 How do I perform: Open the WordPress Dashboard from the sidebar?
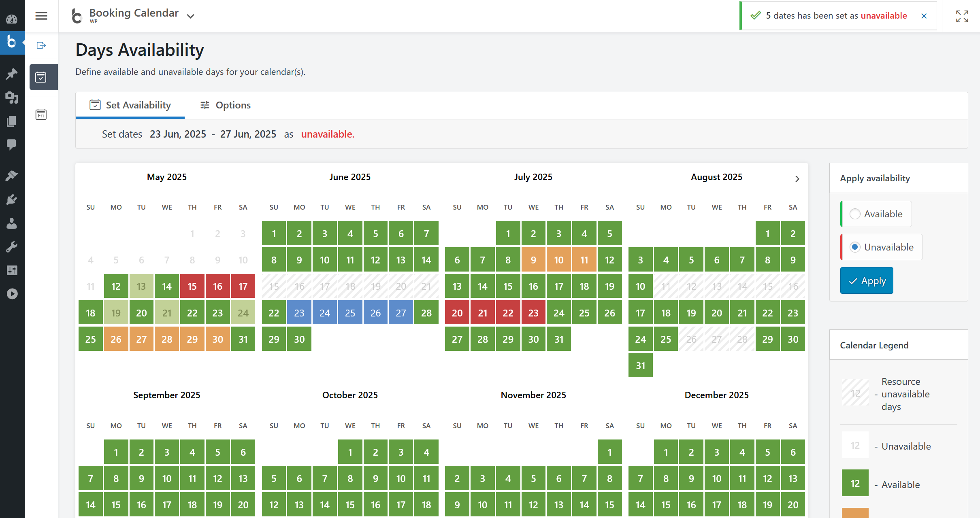12,19
